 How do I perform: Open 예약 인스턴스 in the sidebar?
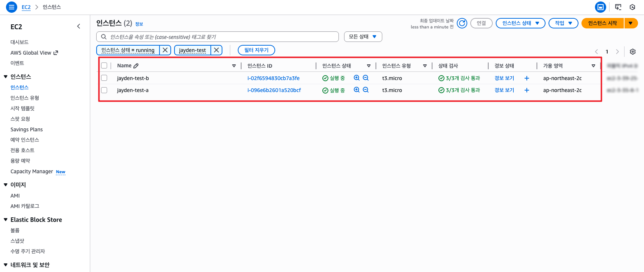(25, 140)
